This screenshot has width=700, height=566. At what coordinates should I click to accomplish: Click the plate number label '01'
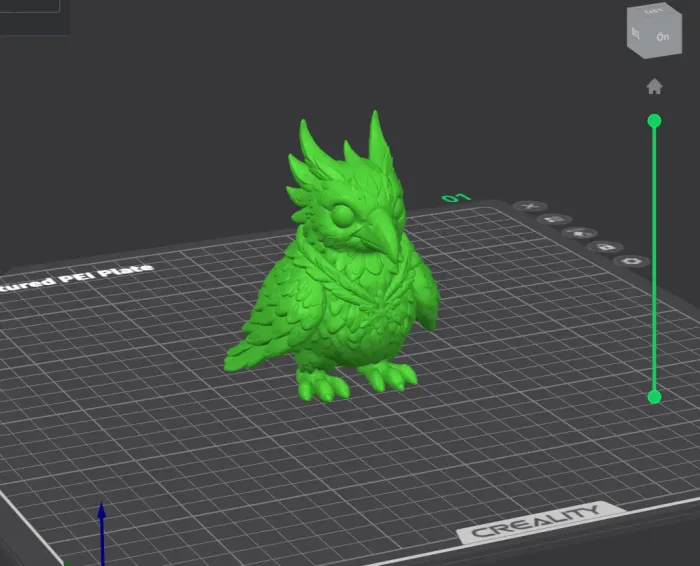(456, 198)
